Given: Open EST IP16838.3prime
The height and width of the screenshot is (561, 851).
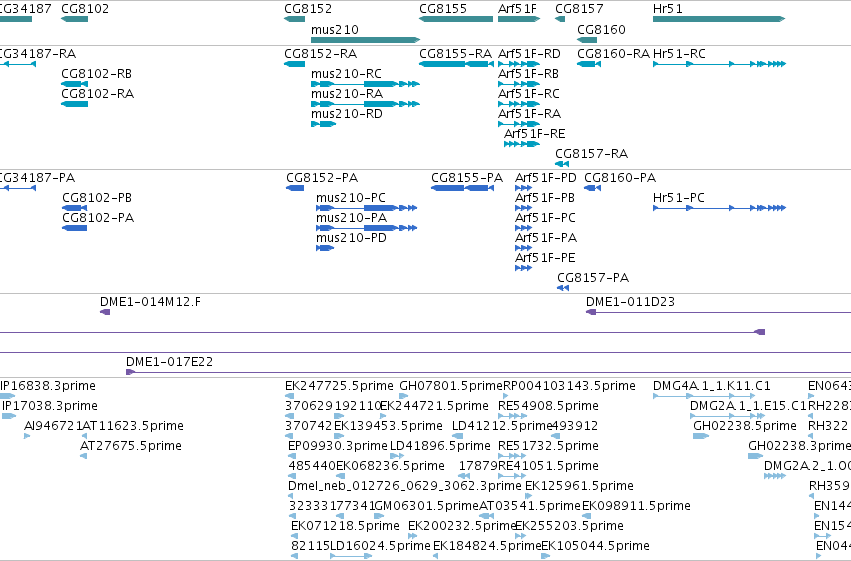Looking at the screenshot, I should click(x=48, y=386).
